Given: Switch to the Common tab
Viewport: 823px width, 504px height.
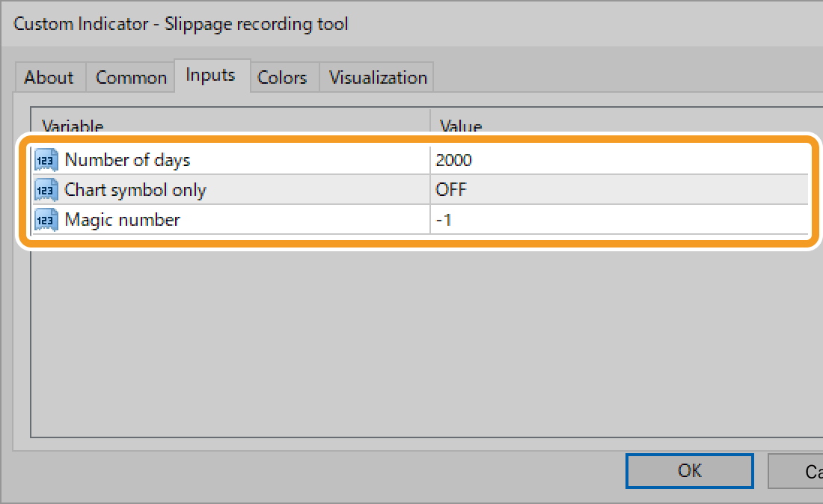Looking at the screenshot, I should pyautogui.click(x=130, y=76).
